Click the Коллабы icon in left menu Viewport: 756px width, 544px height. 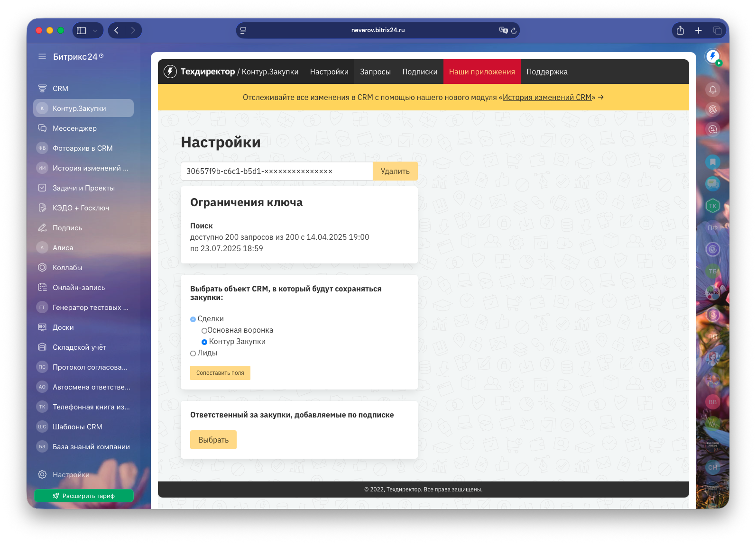coord(42,268)
